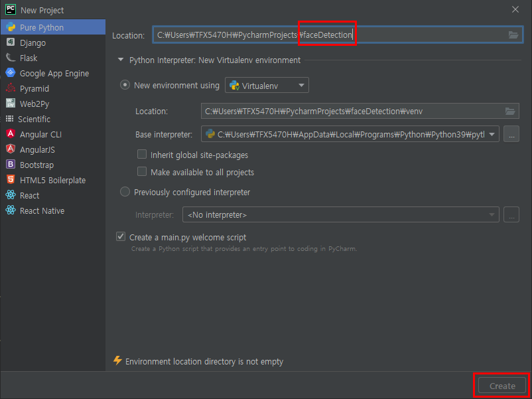The height and width of the screenshot is (399, 532).
Task: Click the purple Bootstrap B icon
Action: (11, 164)
